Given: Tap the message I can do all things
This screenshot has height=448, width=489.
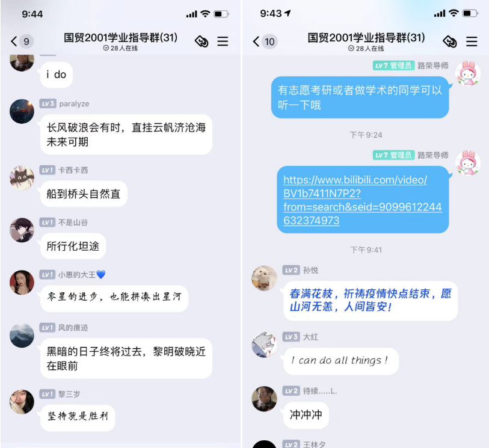Looking at the screenshot, I should click(x=340, y=361).
